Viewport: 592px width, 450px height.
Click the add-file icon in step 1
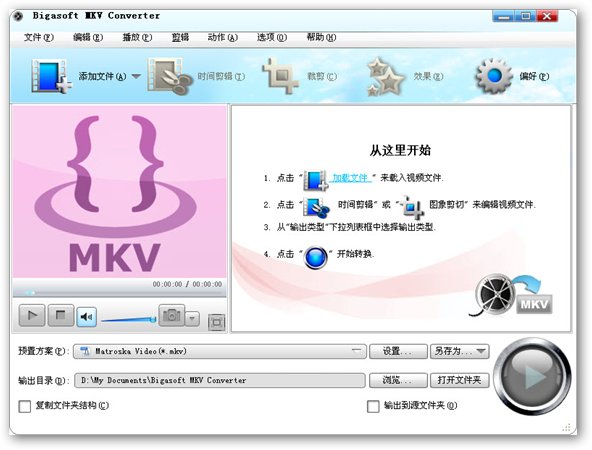316,180
